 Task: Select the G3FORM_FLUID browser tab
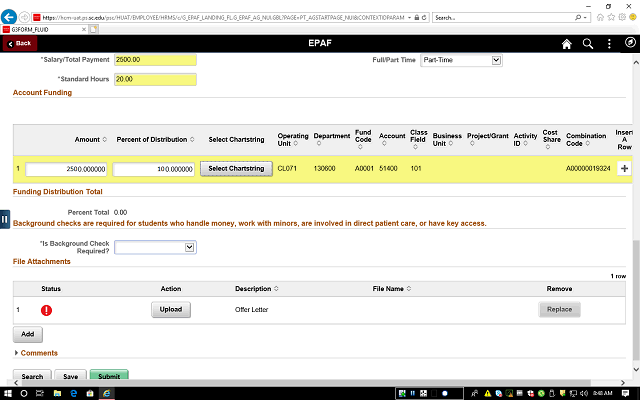(30, 31)
